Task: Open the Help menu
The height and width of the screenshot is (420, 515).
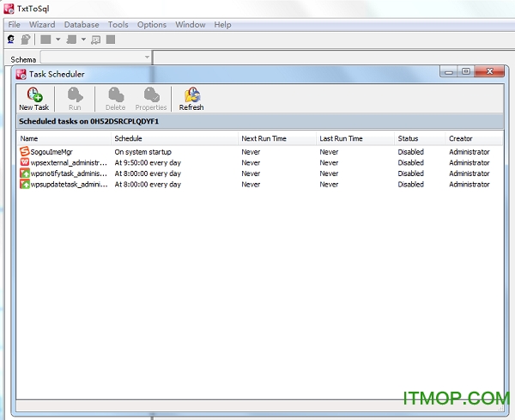Action: click(x=222, y=25)
